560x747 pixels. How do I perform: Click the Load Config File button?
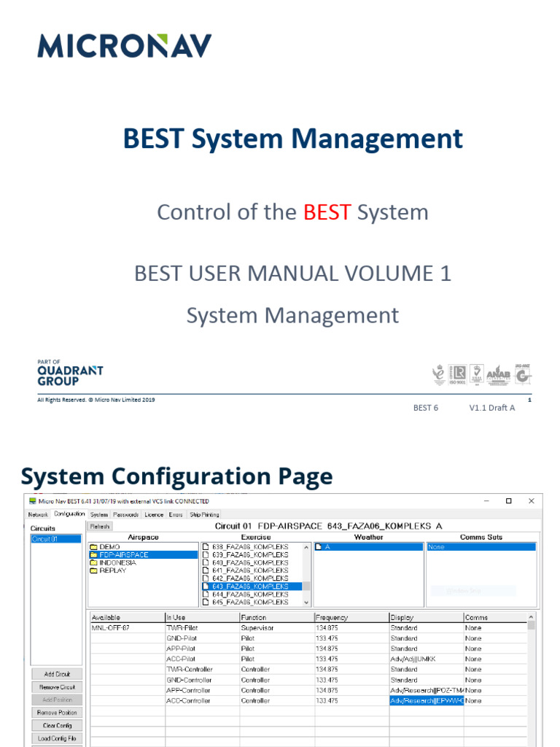click(x=57, y=738)
